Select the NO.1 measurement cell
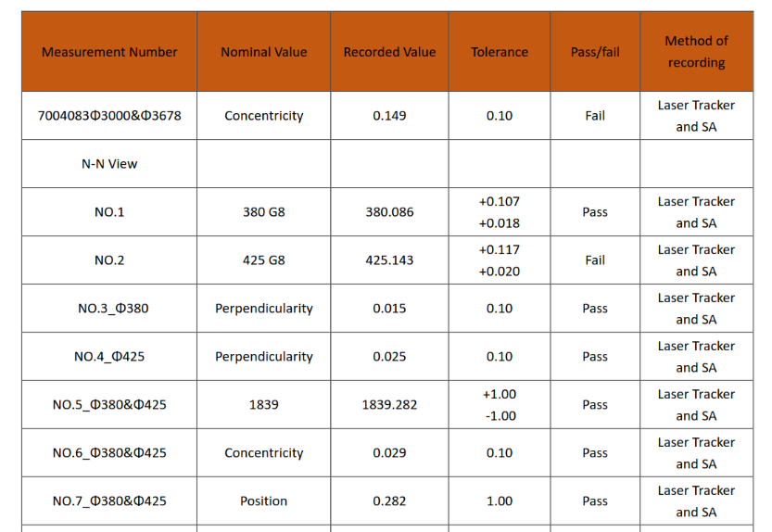The image size is (772, 532). coord(109,212)
